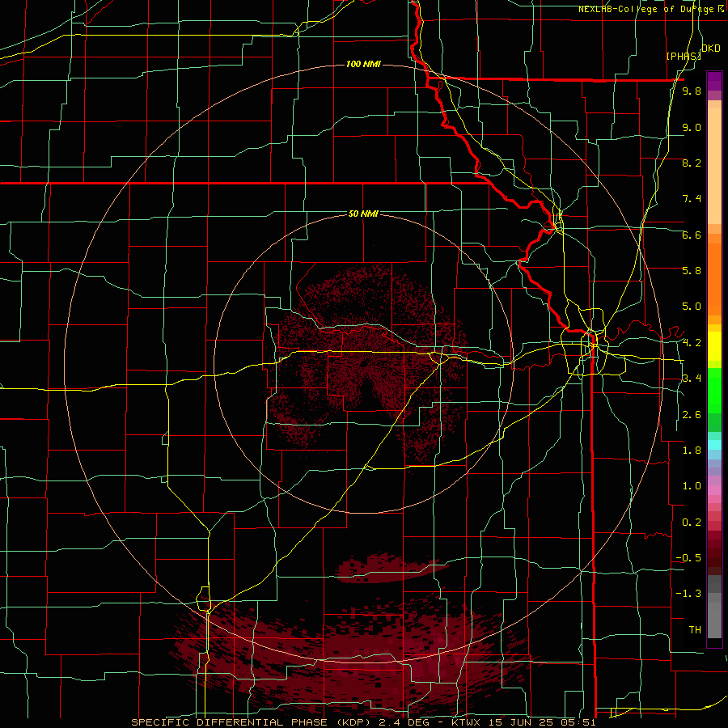Click the 9.8 value on the color scale

click(x=692, y=91)
